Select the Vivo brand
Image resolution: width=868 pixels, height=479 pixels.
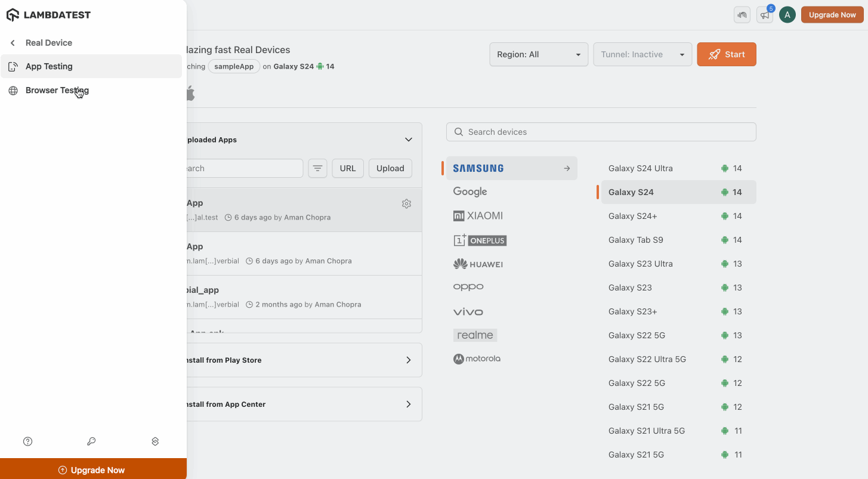point(468,311)
